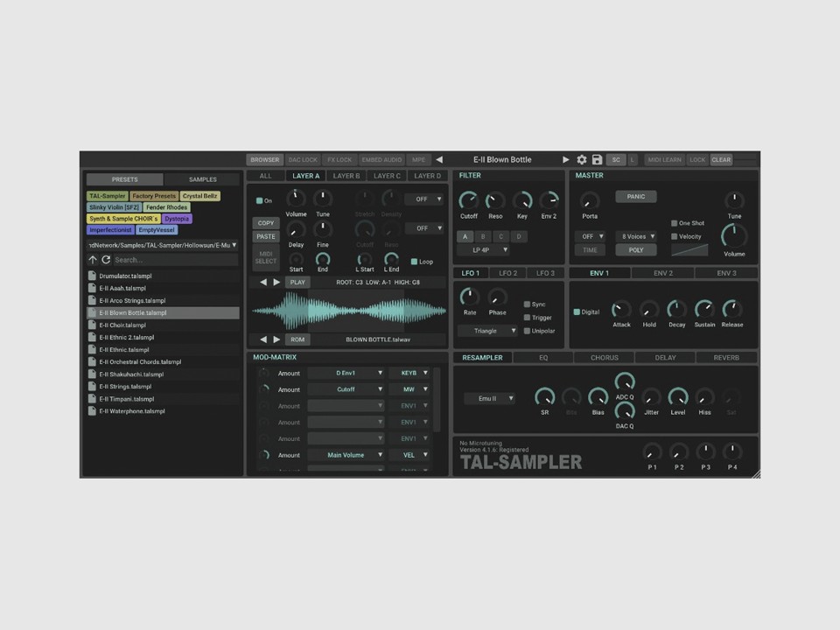This screenshot has width=840, height=630.
Task: Switch to ENV 2 tab
Action: 663,273
